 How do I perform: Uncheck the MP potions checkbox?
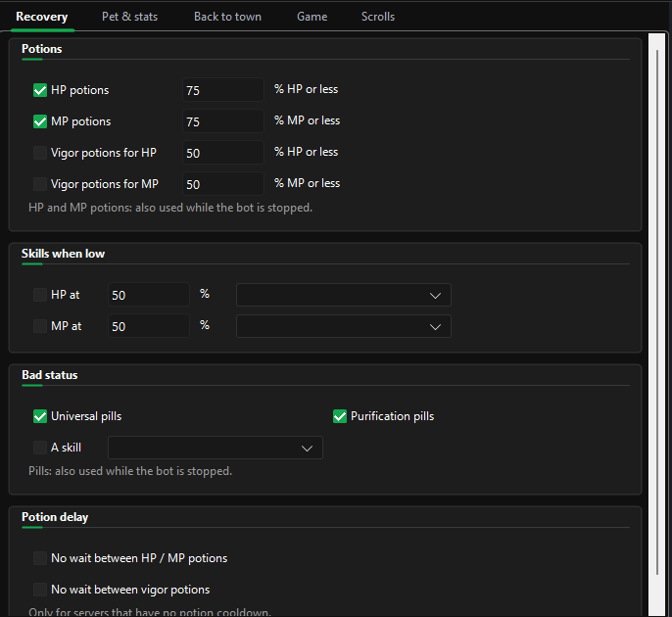(x=40, y=121)
